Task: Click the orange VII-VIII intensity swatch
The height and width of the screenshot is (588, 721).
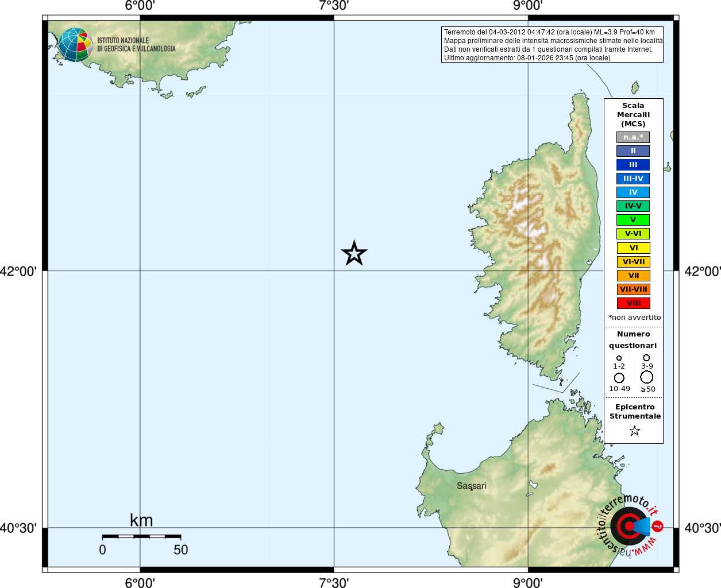Action: [633, 289]
